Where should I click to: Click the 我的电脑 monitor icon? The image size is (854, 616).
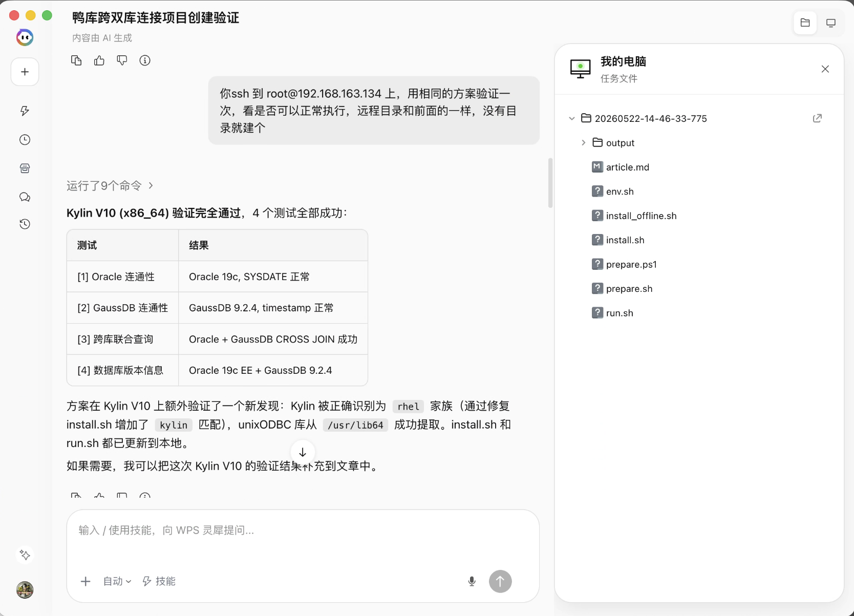[x=580, y=69]
